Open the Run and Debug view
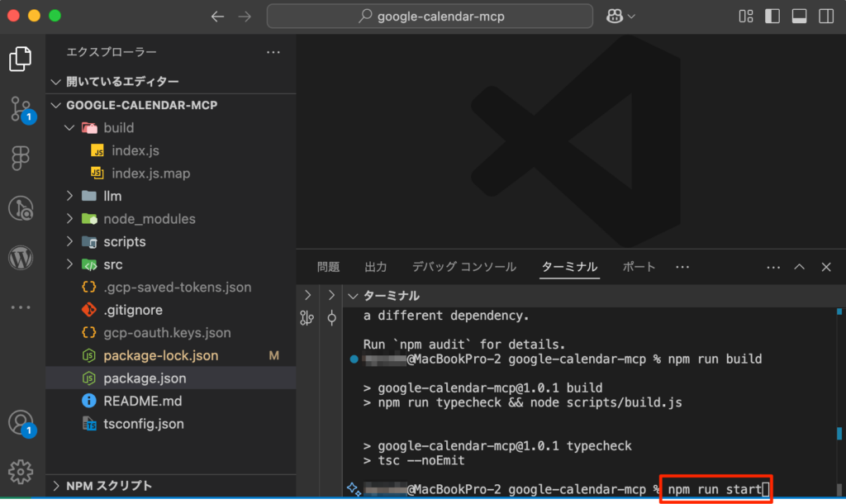 [21, 208]
